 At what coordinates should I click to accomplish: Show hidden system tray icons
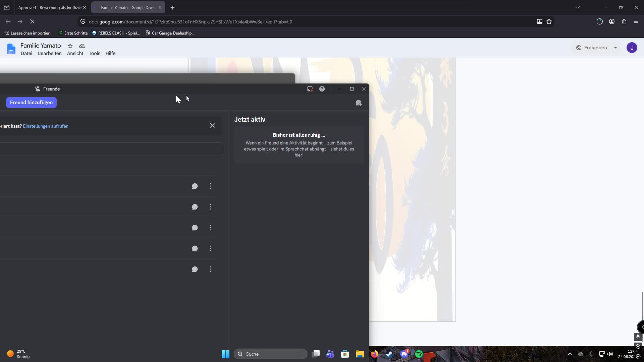pyautogui.click(x=570, y=354)
